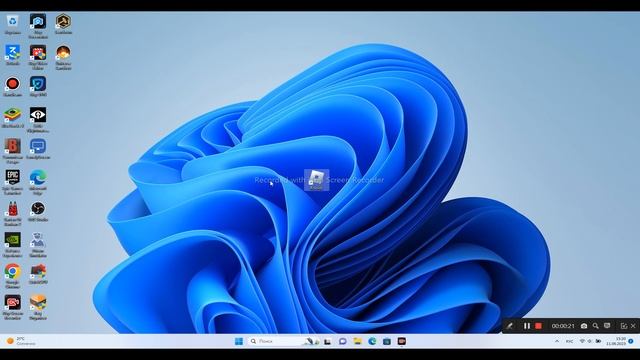Open the Microsoft Edge desktop shortcut
This screenshot has width=640, height=360.
pyautogui.click(x=38, y=182)
